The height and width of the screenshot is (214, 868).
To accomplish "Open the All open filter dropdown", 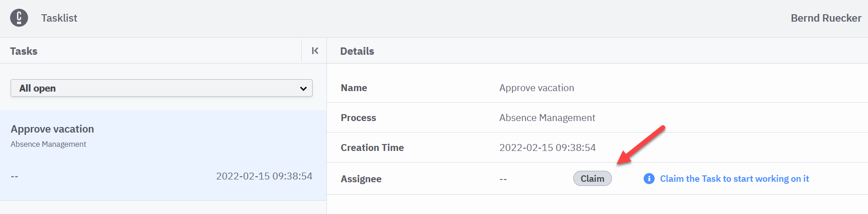I will 161,88.
